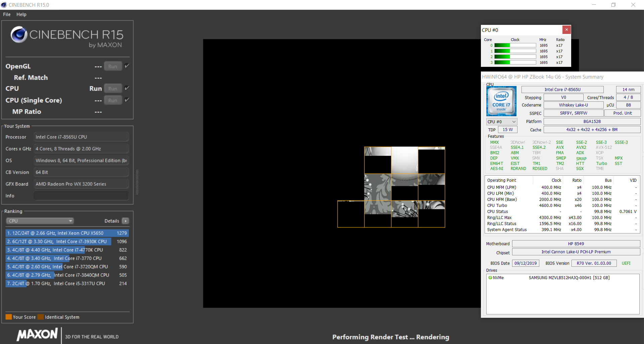Viewport: 644px width, 344px height.
Task: Click the HP 8549 motherboard field
Action: 576,244
